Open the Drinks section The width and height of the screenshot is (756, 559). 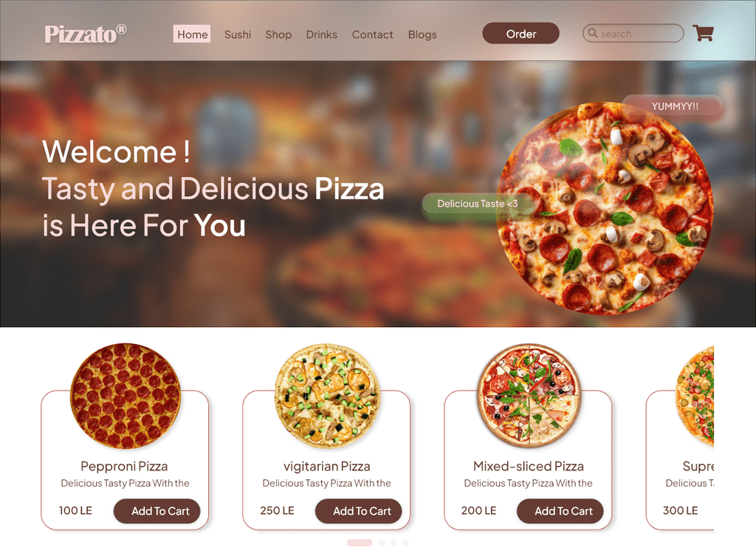[322, 35]
